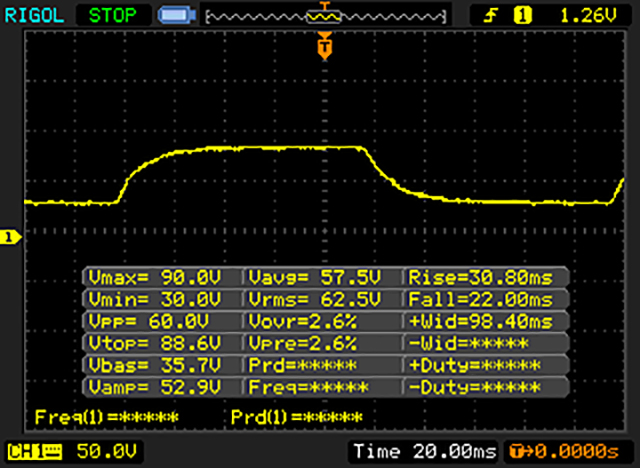Click the Vtop= 88.6V measurement

click(155, 344)
